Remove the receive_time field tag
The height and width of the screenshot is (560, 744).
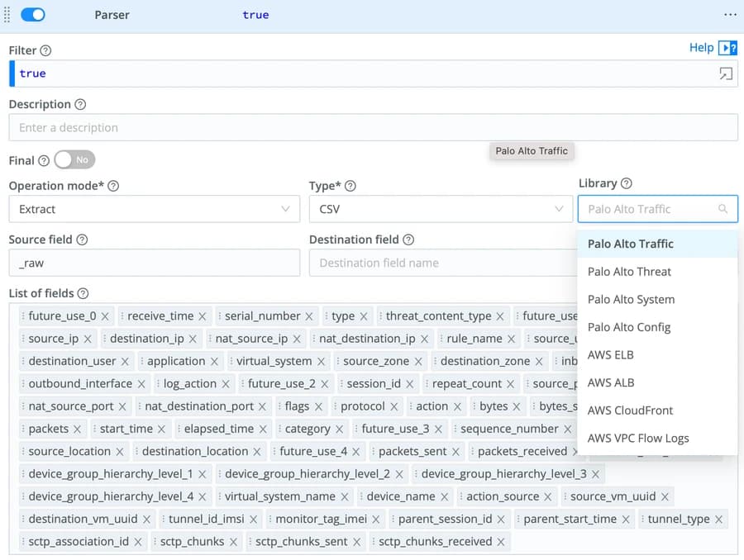click(202, 316)
